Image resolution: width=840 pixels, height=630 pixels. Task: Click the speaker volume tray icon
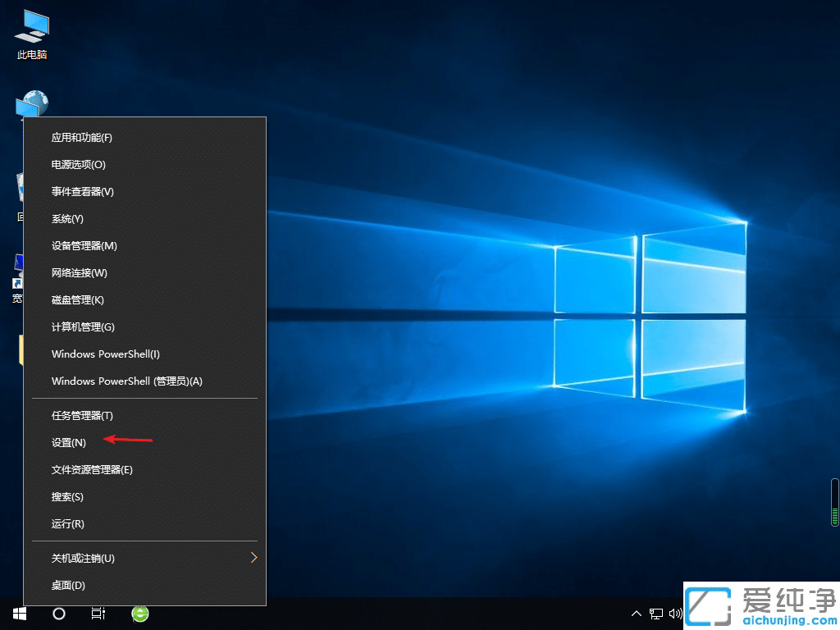[675, 613]
